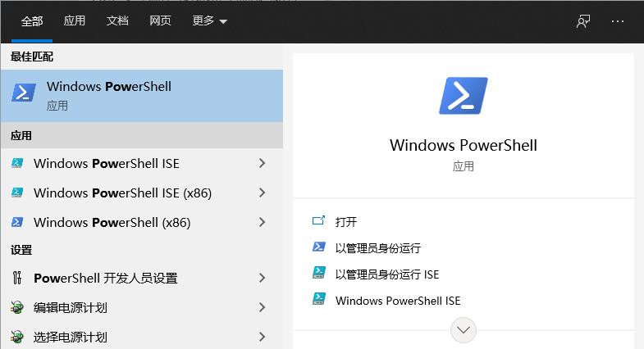
Task: Click 打开 to open PowerShell
Action: [x=346, y=222]
